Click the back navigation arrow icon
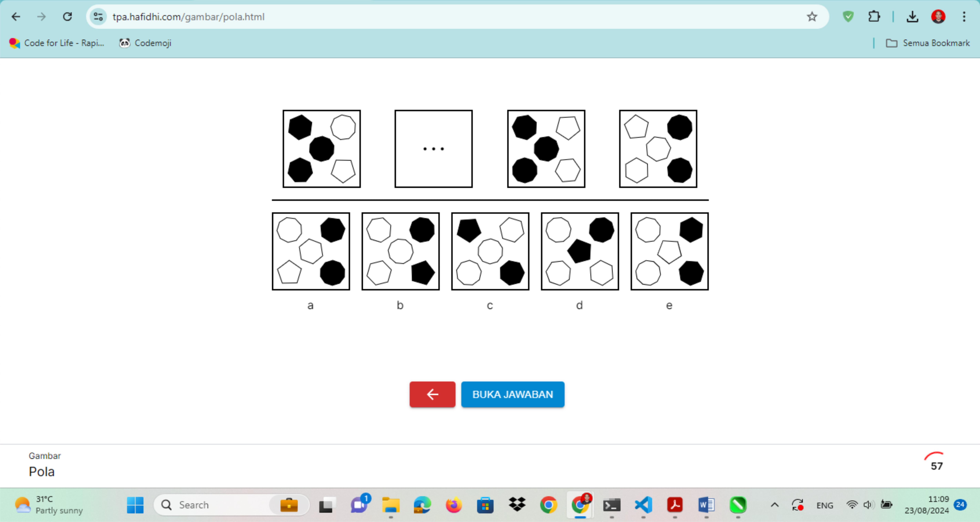The height and width of the screenshot is (522, 980). [x=16, y=17]
